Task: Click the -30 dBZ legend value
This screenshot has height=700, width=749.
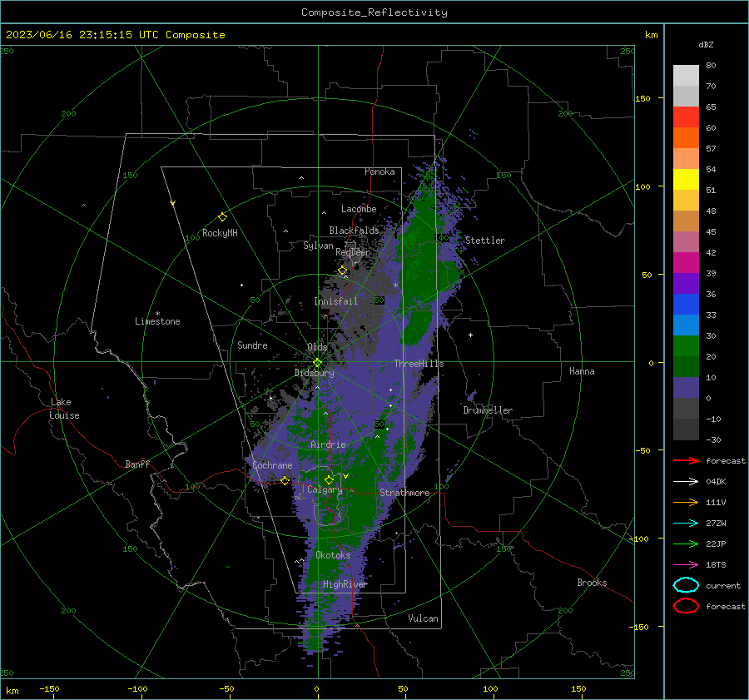Action: [713, 439]
